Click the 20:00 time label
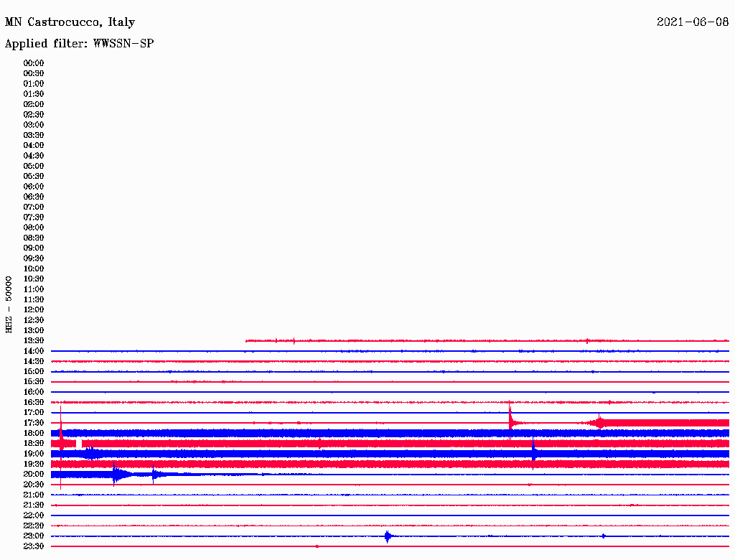 34,474
